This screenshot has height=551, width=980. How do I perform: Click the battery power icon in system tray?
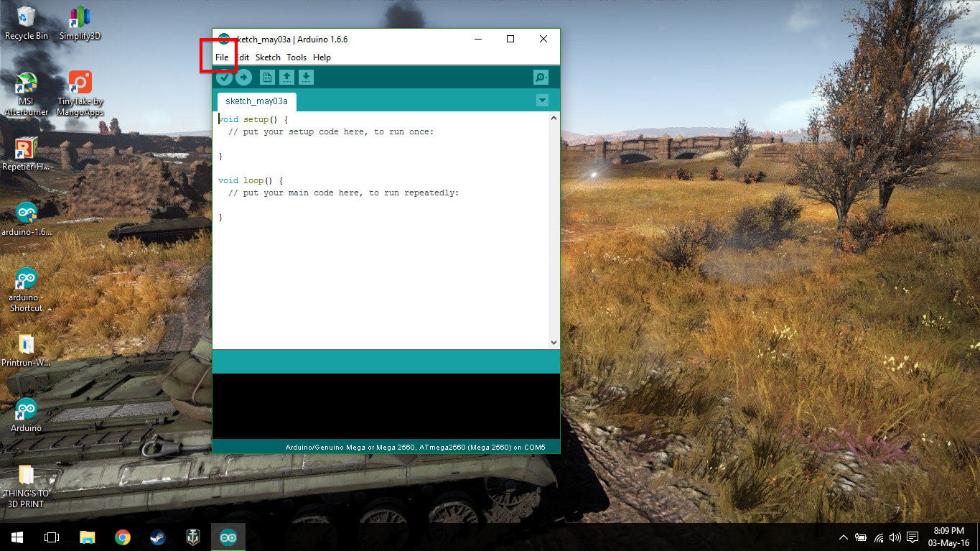click(861, 537)
